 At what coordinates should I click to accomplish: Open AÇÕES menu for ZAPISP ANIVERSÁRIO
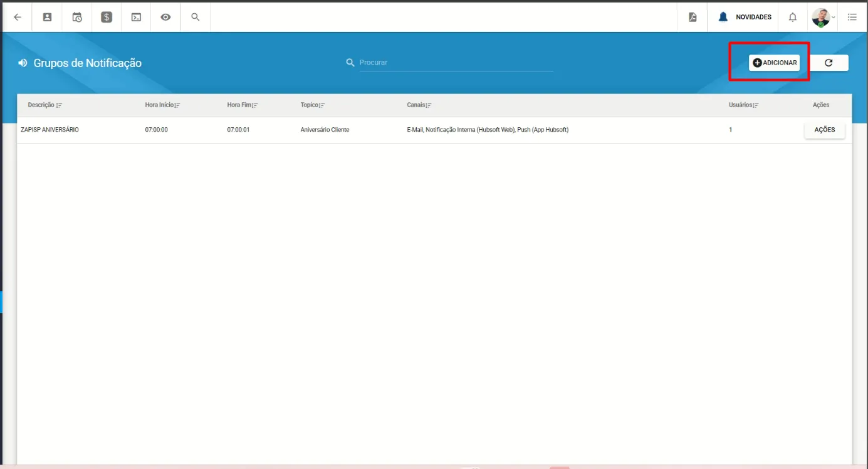tap(824, 130)
